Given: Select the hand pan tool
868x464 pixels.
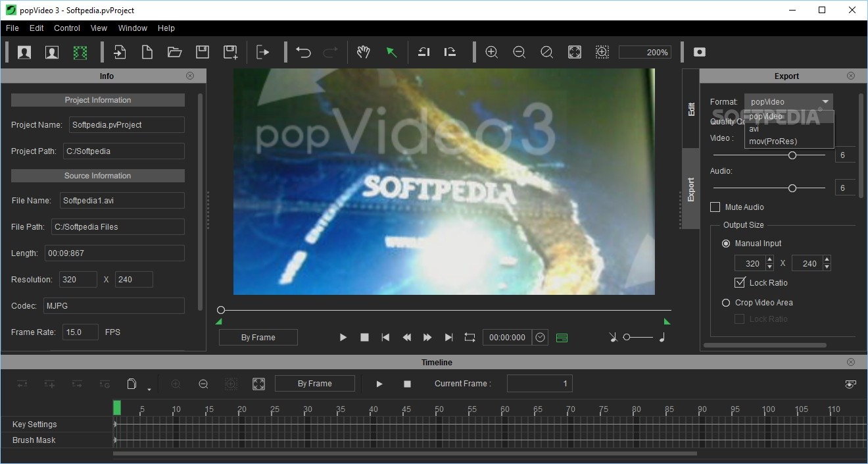Looking at the screenshot, I should (363, 53).
